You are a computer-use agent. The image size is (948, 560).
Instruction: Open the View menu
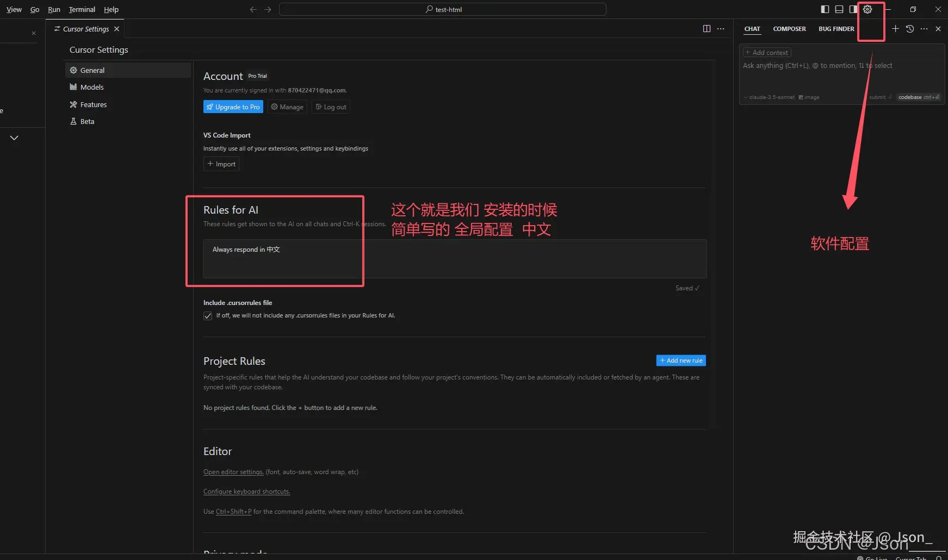(x=14, y=9)
